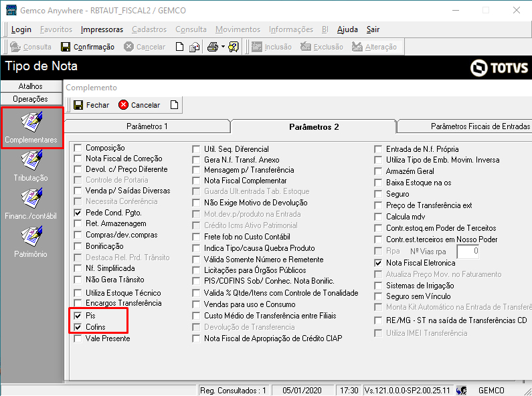
Task: Check the Seguro checkbox
Action: 378,194
